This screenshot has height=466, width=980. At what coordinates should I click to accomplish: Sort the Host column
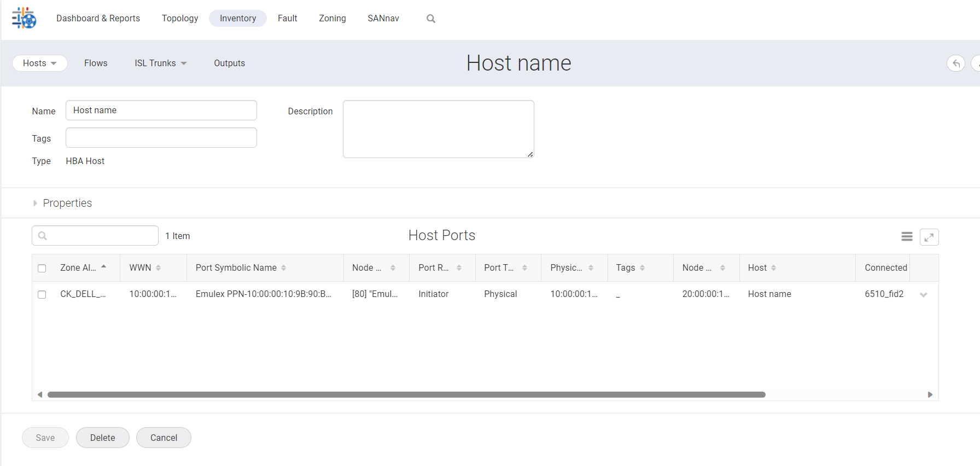(773, 268)
